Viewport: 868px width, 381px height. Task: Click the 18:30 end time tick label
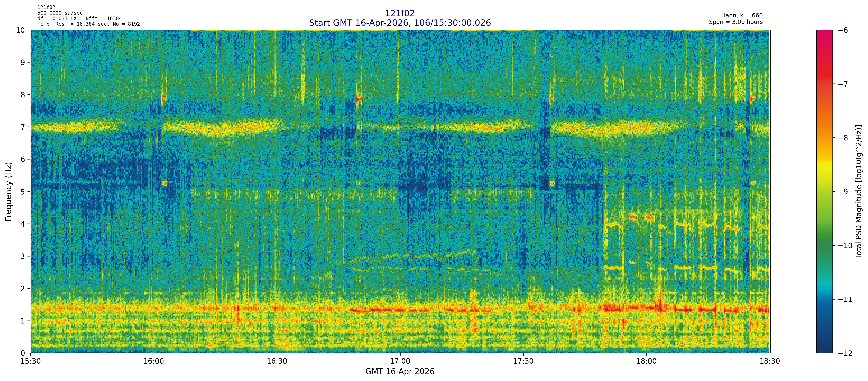click(x=770, y=362)
